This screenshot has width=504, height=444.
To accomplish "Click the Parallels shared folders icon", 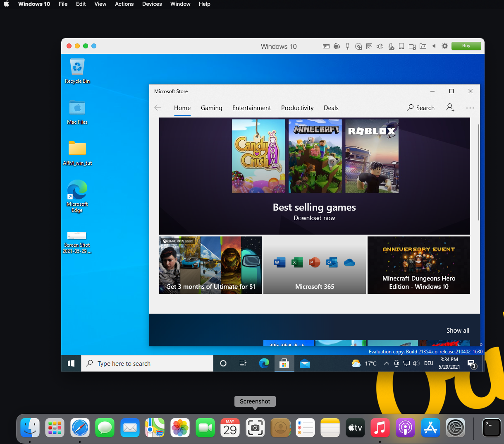I will click(x=423, y=46).
